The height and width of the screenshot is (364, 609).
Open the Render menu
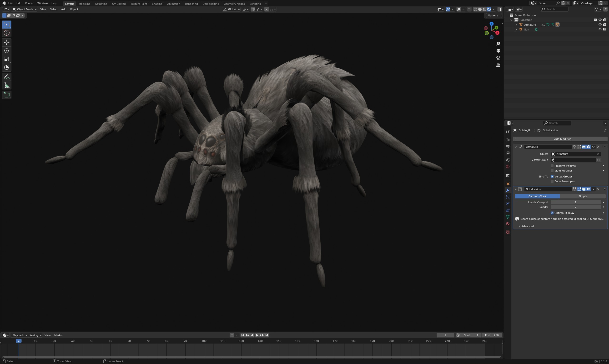tap(29, 3)
